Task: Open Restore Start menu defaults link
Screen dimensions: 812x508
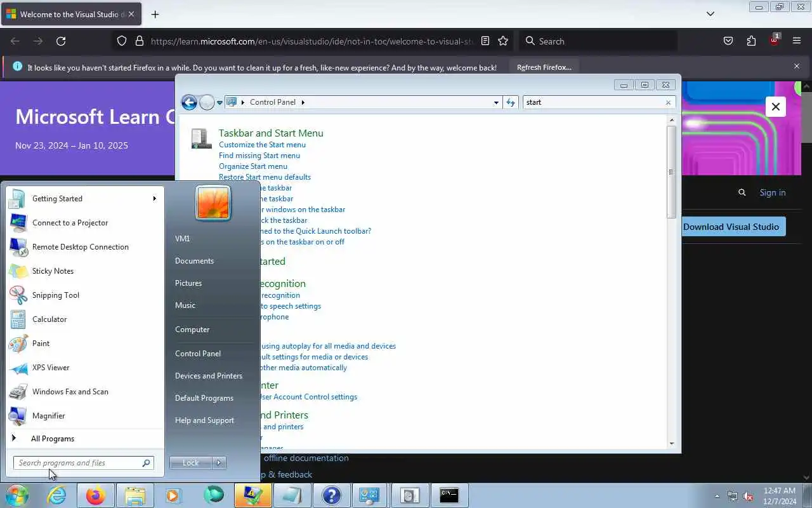Action: coord(265,177)
